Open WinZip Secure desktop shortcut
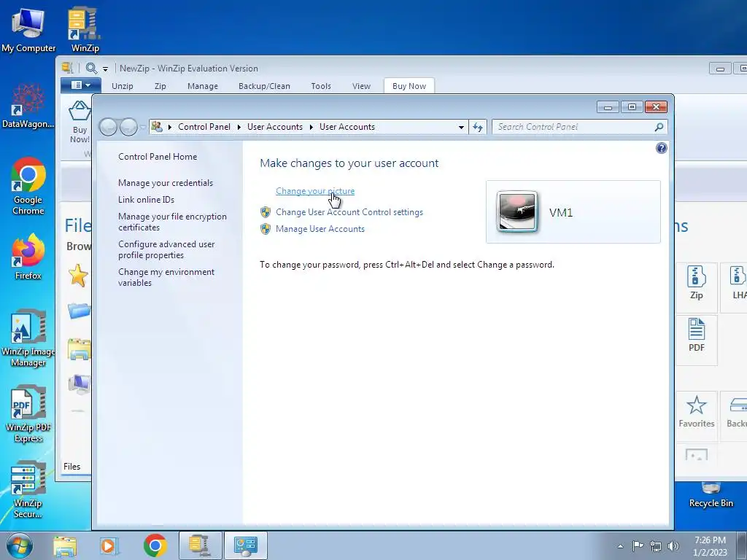 [28, 490]
